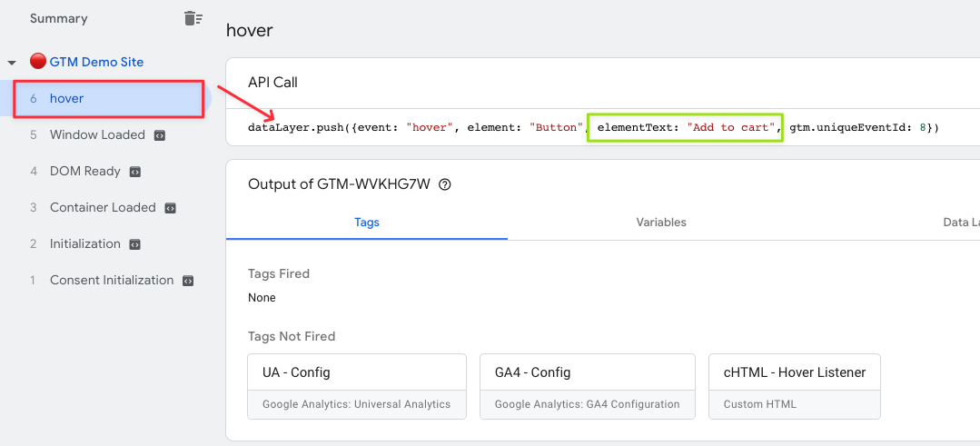
Task: Collapse the GTM Demo Site tree arrow
Action: [11, 63]
